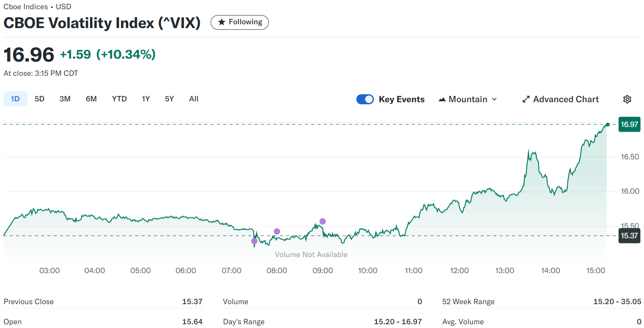Click the 15.37 previous close chart label
The width and height of the screenshot is (644, 328).
click(629, 235)
